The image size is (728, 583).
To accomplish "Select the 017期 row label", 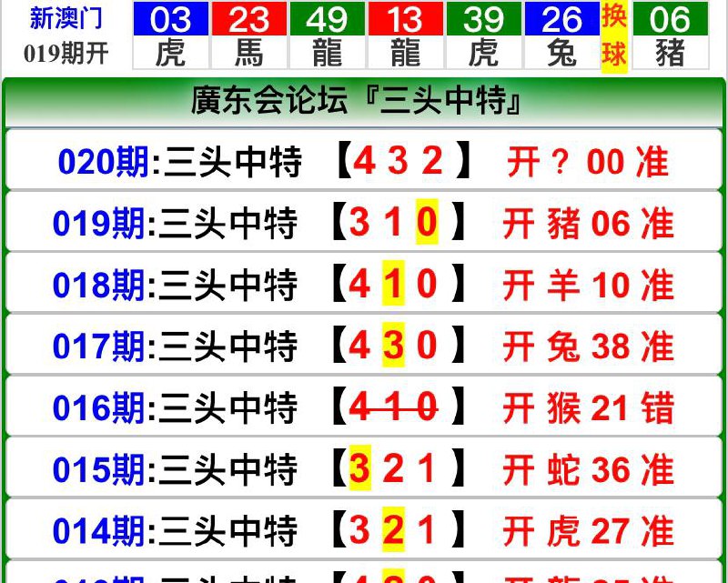I will [x=99, y=347].
